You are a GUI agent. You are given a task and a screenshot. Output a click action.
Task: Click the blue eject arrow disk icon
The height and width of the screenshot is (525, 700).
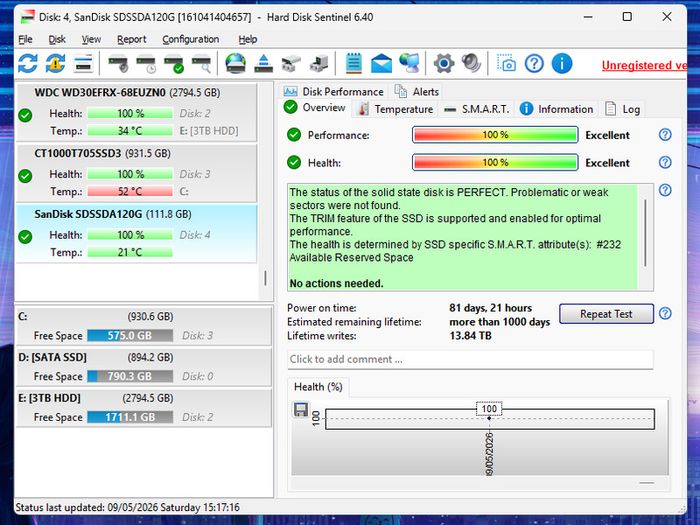point(263,63)
